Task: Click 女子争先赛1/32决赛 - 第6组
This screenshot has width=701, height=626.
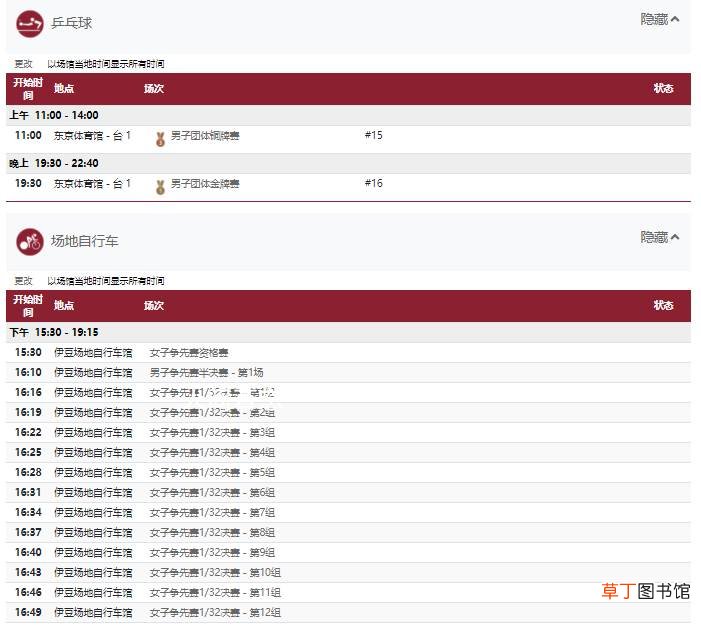Action: (212, 492)
